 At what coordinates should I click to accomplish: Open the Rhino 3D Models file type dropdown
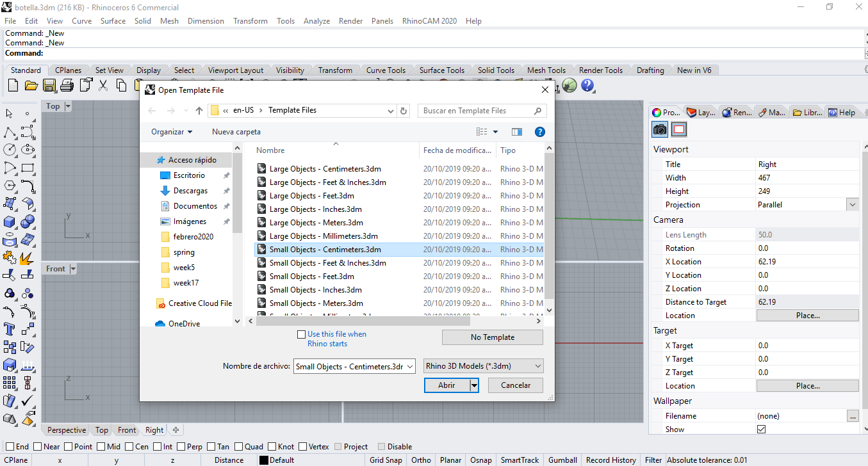484,366
